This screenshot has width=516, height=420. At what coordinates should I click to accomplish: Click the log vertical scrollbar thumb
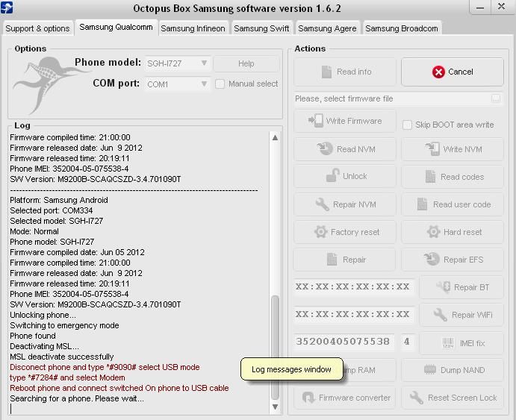click(275, 347)
